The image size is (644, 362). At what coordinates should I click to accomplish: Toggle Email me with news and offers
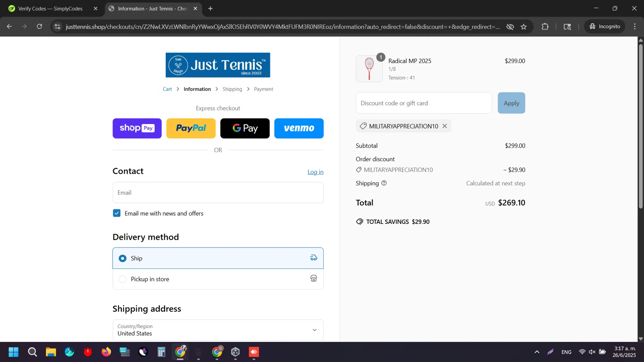click(x=117, y=213)
